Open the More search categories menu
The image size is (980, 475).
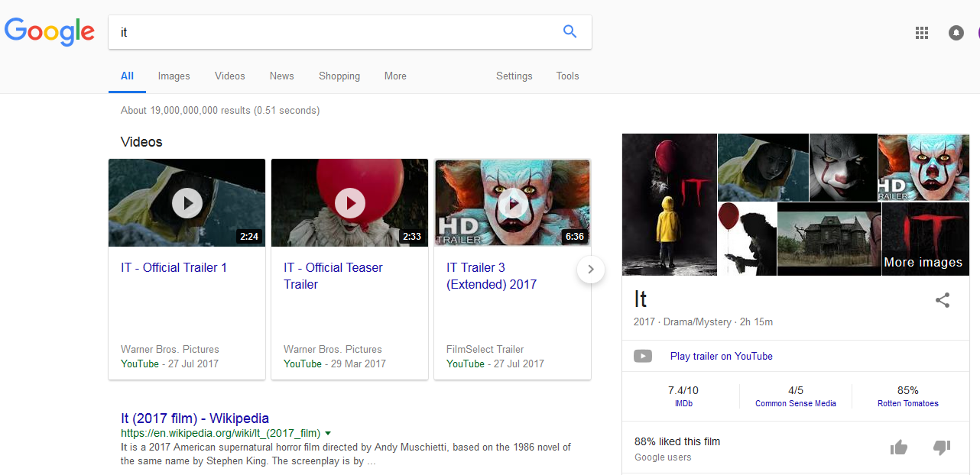pos(395,76)
